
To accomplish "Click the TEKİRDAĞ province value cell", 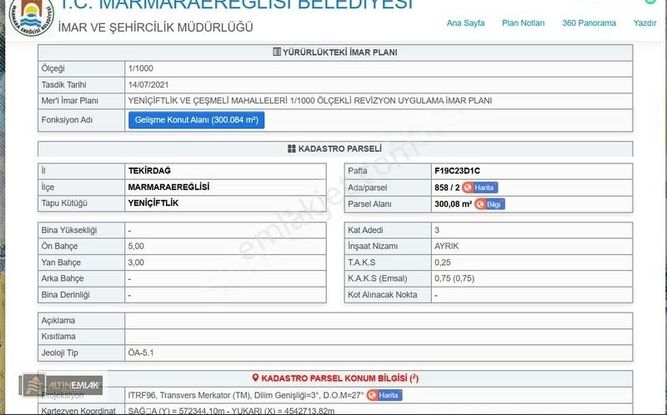I will click(x=149, y=171).
